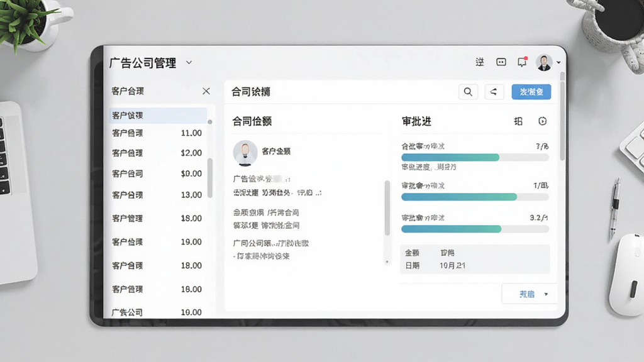This screenshot has height=362, width=644.
Task: Open the dropdown arrow next to the user avatar
Action: [558, 63]
